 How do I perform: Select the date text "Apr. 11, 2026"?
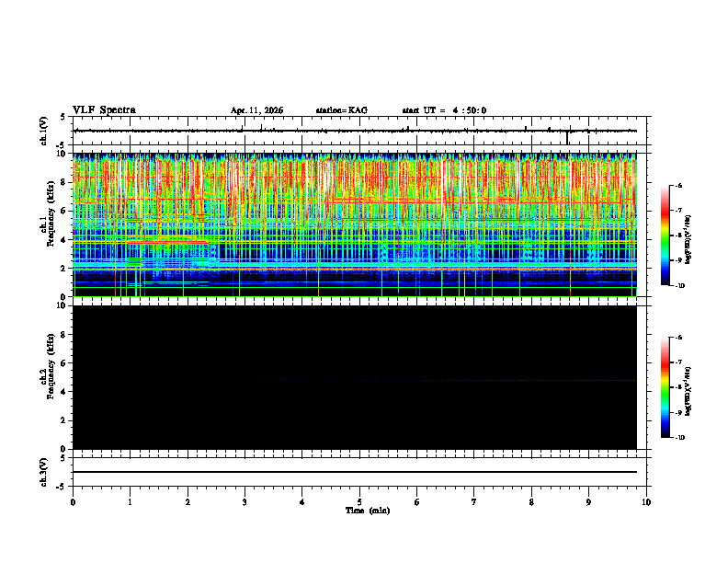pyautogui.click(x=256, y=110)
